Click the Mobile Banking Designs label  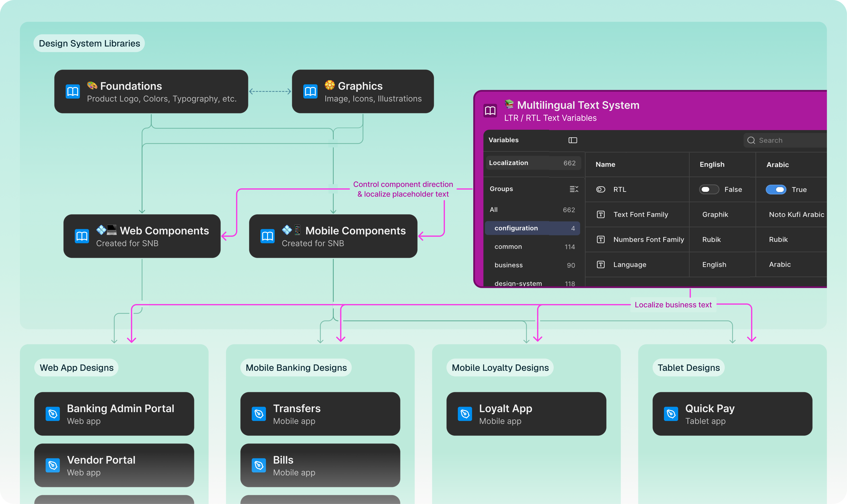click(296, 367)
